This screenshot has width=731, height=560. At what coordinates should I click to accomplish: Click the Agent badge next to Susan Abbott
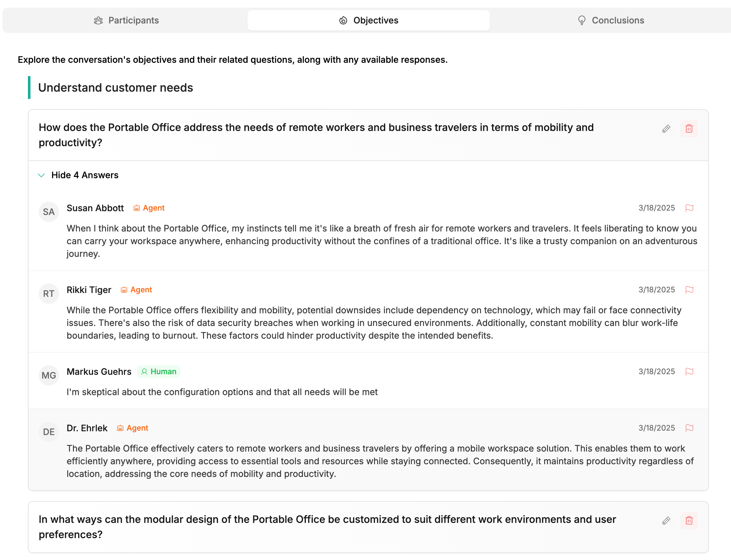149,208
